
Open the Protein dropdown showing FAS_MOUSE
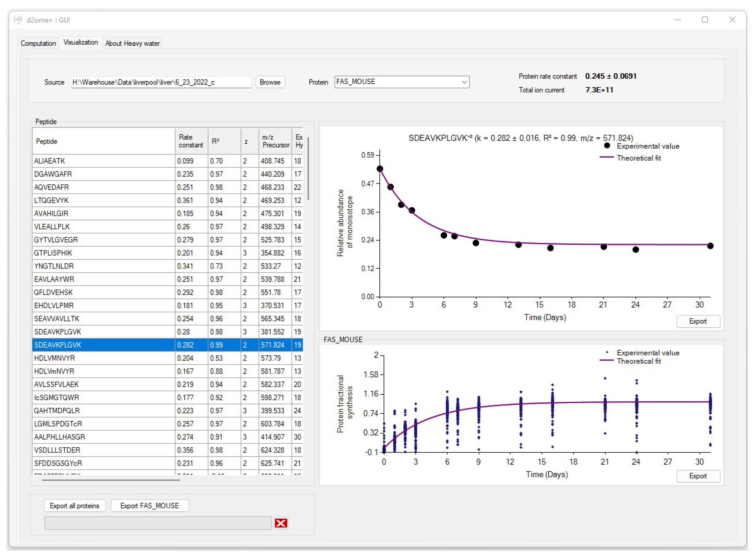464,82
